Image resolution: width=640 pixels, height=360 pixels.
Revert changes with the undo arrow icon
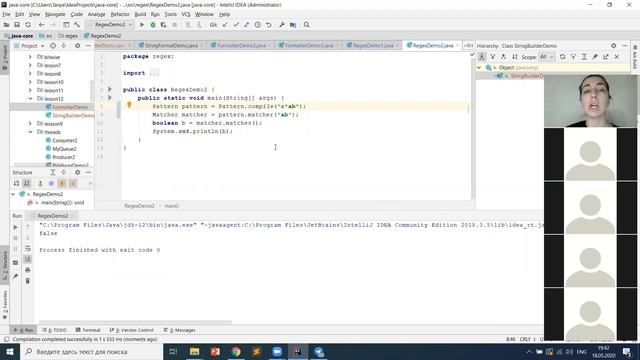[x=269, y=25]
